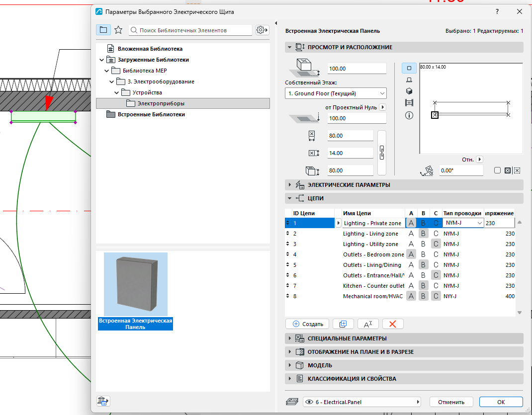
Task: Toggle phase C for Mechanical room/HVAC circuit
Action: [x=436, y=296]
